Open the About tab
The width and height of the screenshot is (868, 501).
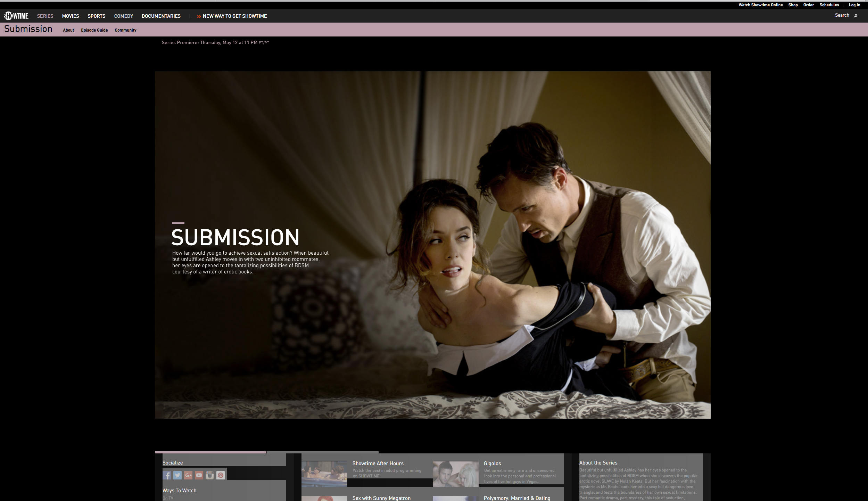(68, 30)
